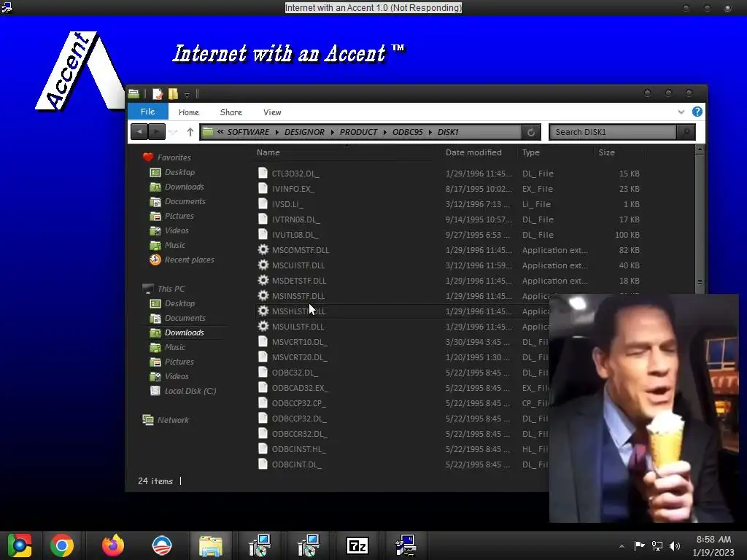
Task: Open the File ribbon tab
Action: [147, 112]
